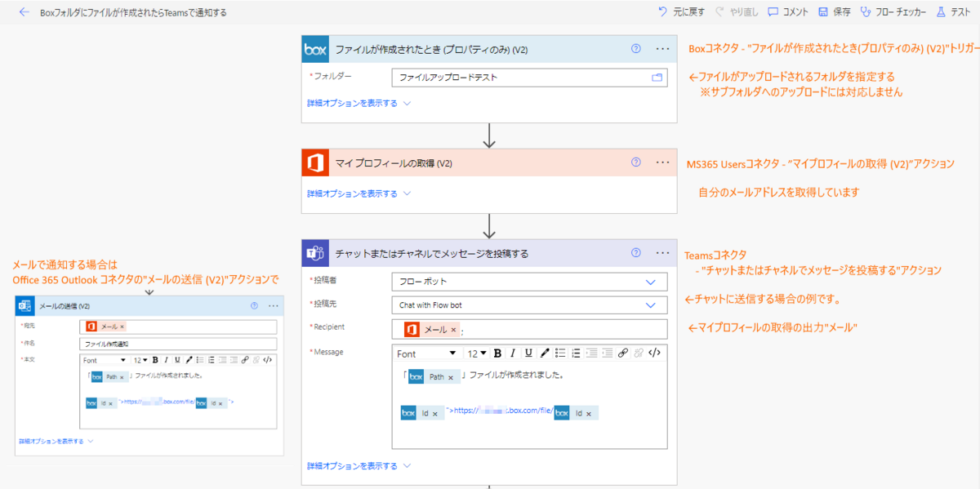Insert a hyperlink in the メールの送信 body toolbar

click(x=247, y=360)
